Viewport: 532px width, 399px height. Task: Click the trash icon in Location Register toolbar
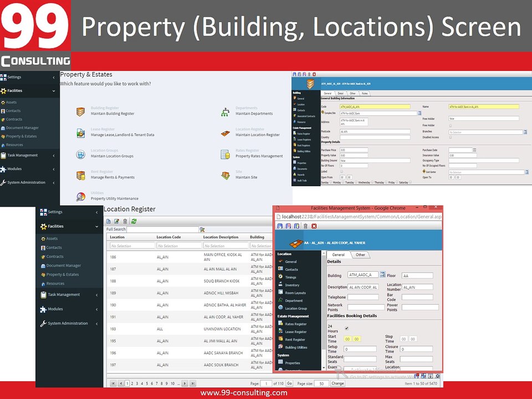coord(125,221)
